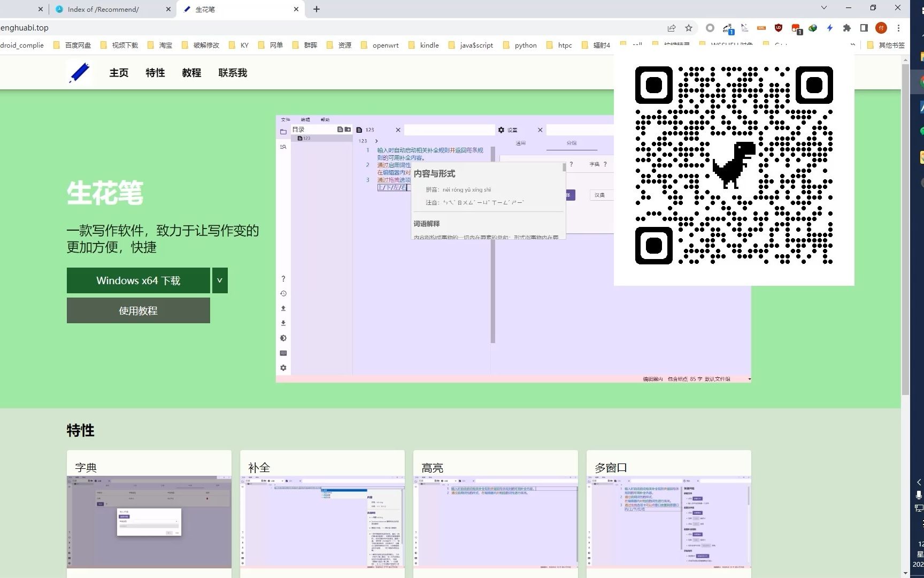
Task: Bookmark this page with star icon
Action: (689, 28)
